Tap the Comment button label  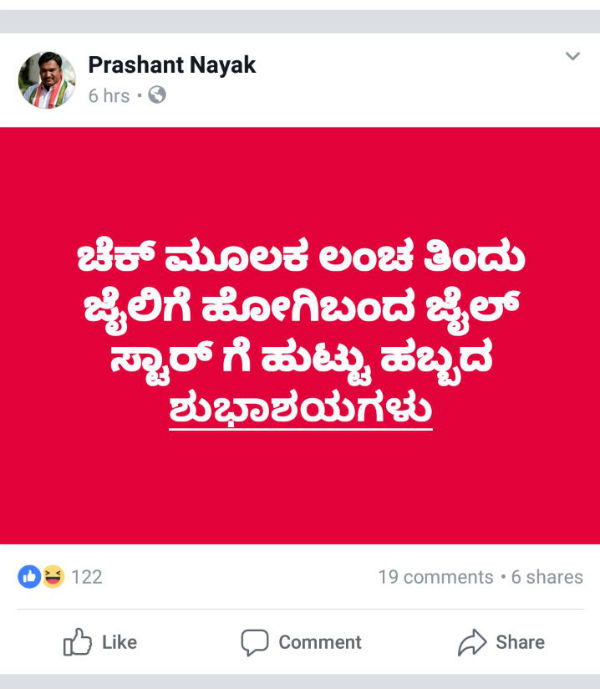pyautogui.click(x=320, y=642)
